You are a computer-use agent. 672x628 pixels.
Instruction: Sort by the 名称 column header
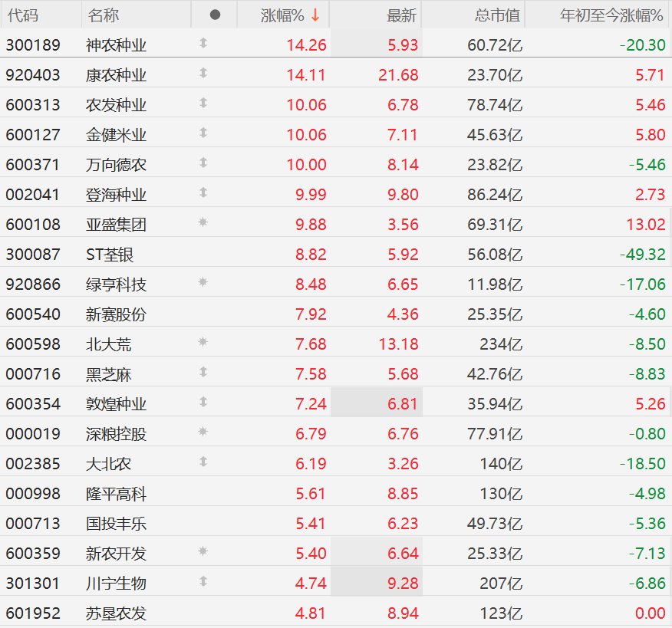(x=104, y=15)
